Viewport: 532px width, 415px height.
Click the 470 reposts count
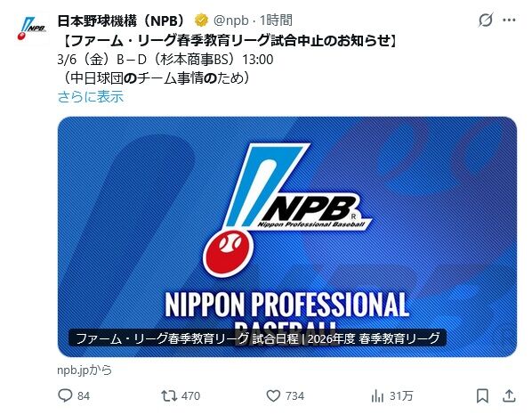pyautogui.click(x=190, y=396)
